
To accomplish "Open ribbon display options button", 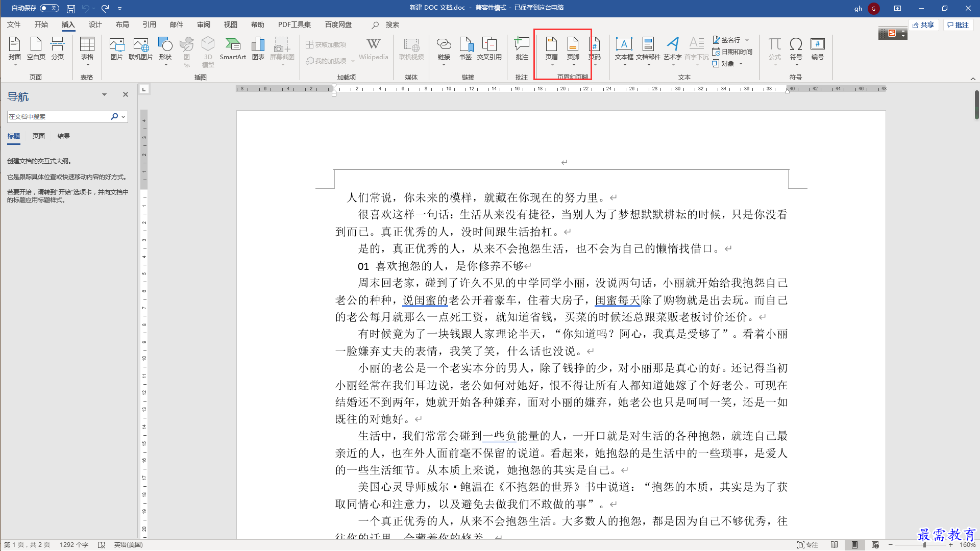I will [x=897, y=8].
